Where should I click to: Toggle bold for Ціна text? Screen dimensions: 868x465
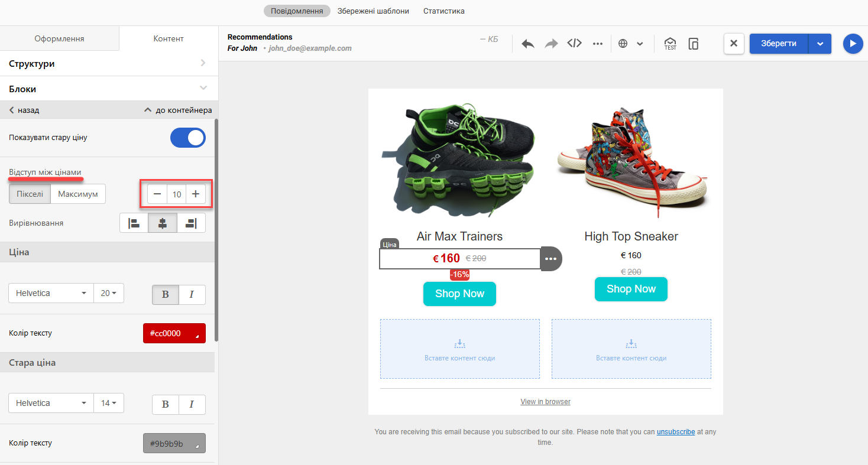[x=166, y=295]
